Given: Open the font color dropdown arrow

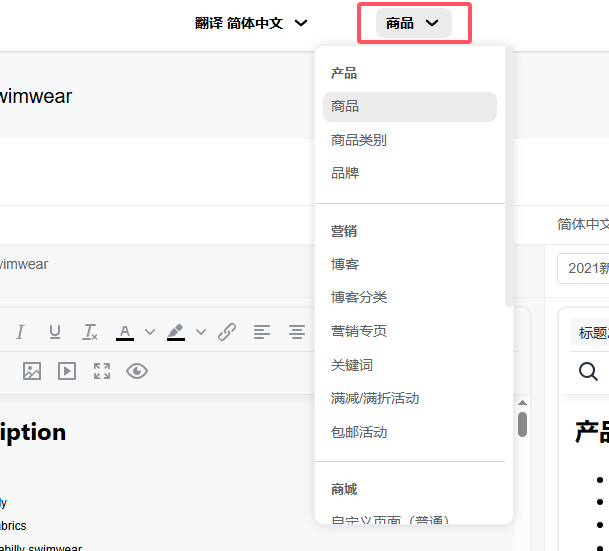Looking at the screenshot, I should pos(150,332).
